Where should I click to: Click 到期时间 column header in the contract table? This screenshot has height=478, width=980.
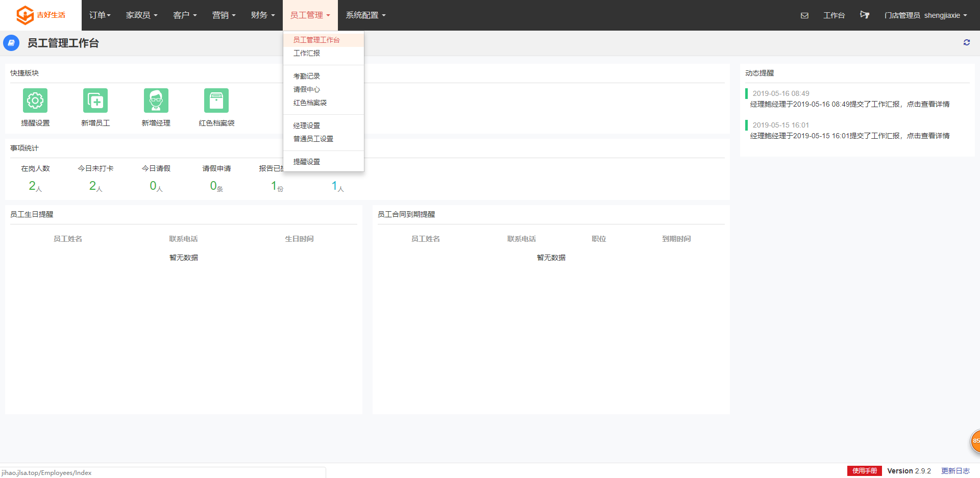[x=676, y=239]
